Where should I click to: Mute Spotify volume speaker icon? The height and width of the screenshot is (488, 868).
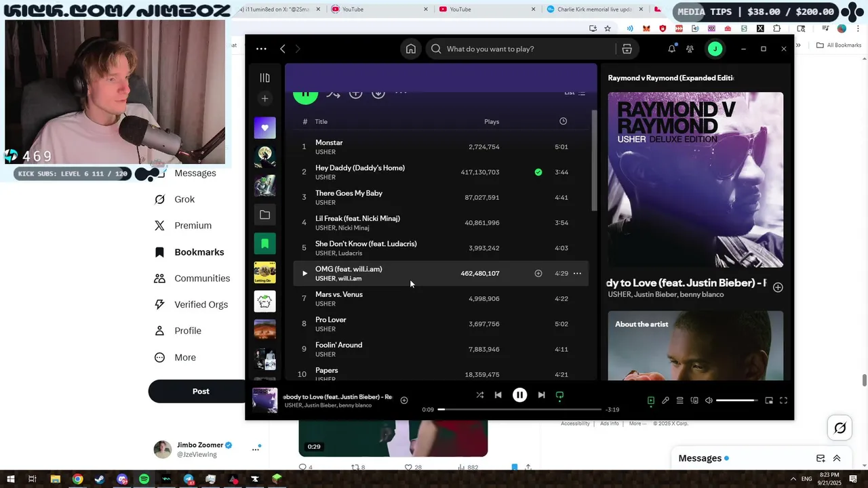[709, 401]
